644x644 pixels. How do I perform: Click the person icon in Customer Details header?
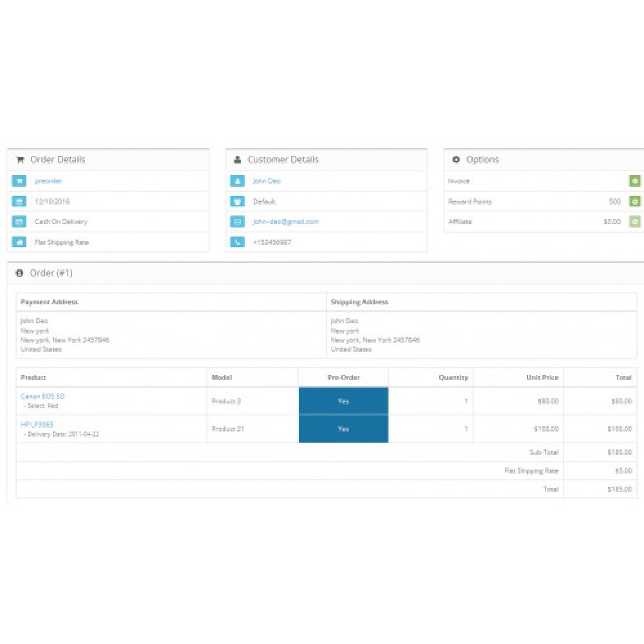point(238,160)
